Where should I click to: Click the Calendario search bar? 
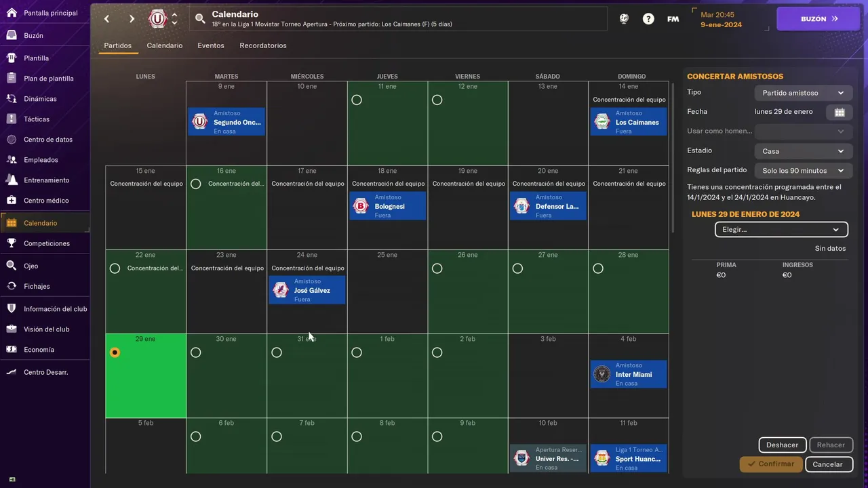398,19
